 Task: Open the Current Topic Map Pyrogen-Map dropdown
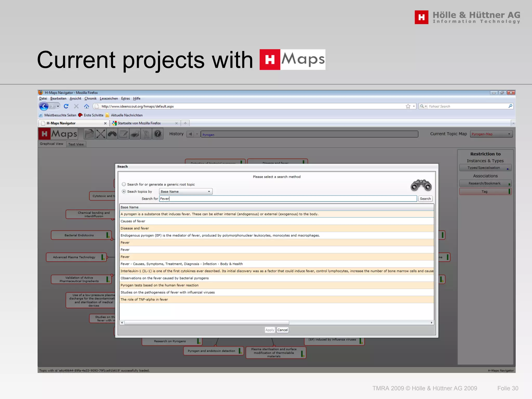click(491, 134)
